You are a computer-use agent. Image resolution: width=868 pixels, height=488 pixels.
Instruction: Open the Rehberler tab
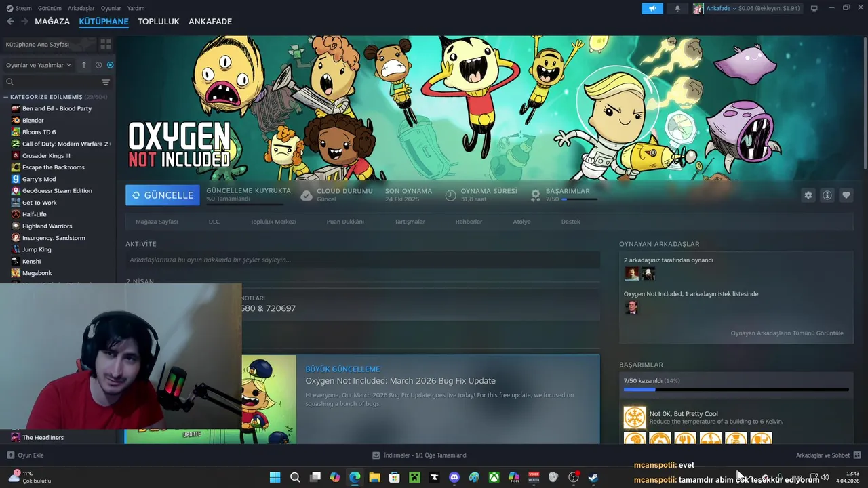click(469, 222)
